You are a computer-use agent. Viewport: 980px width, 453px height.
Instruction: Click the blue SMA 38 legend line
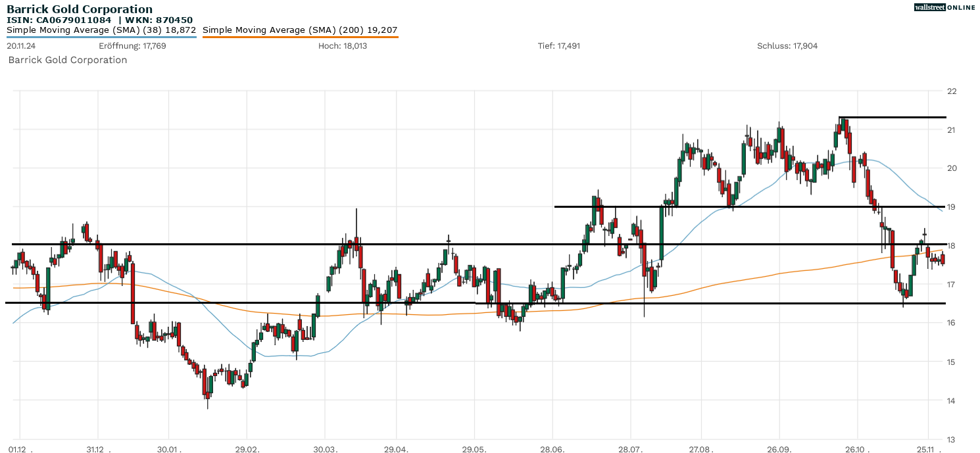[101, 37]
